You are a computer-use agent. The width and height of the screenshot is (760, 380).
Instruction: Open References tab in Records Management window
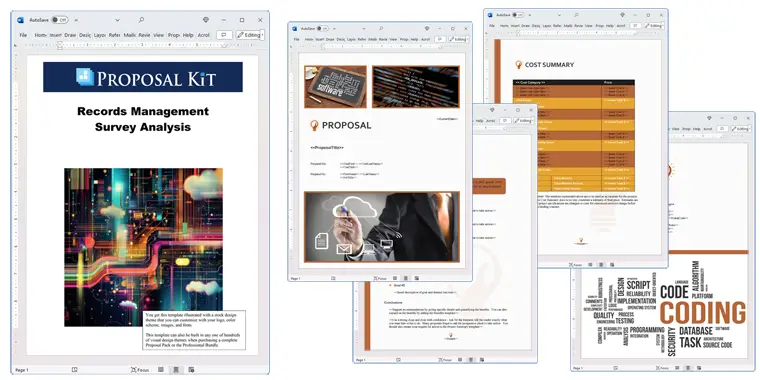coord(114,35)
